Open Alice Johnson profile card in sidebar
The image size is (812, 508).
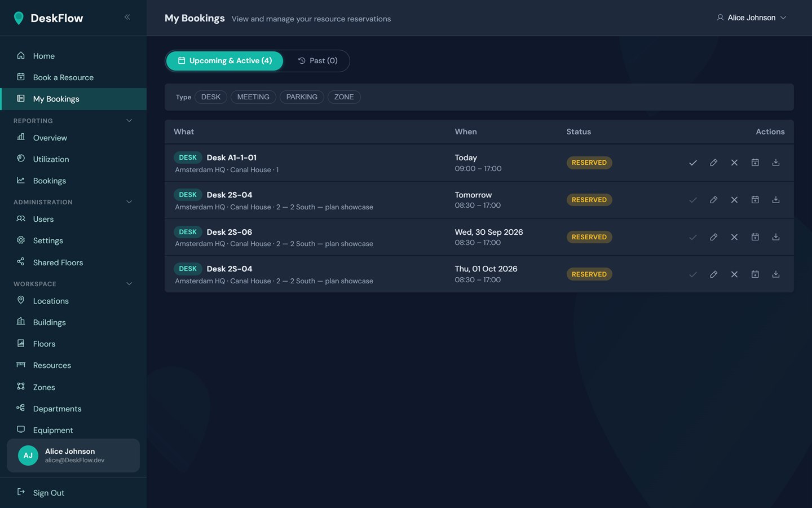click(73, 456)
